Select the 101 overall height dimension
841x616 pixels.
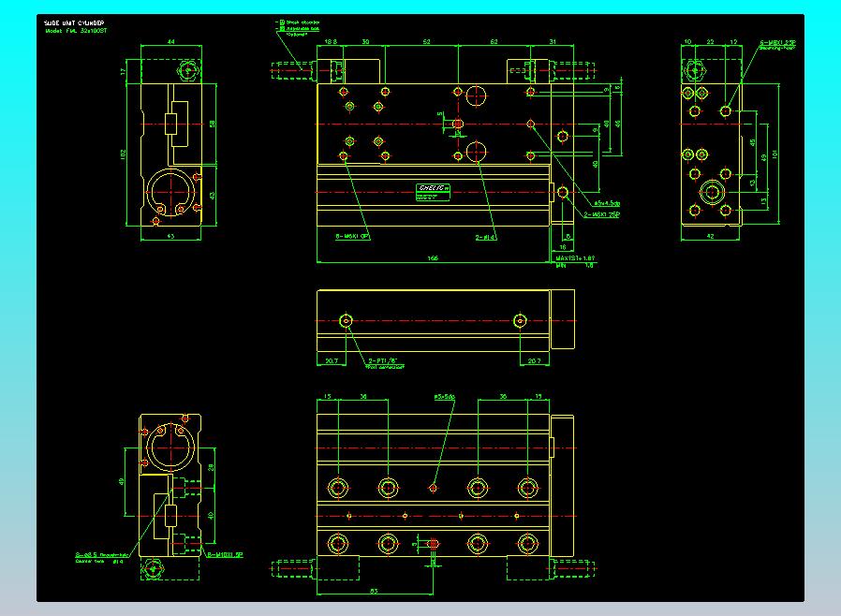[775, 154]
